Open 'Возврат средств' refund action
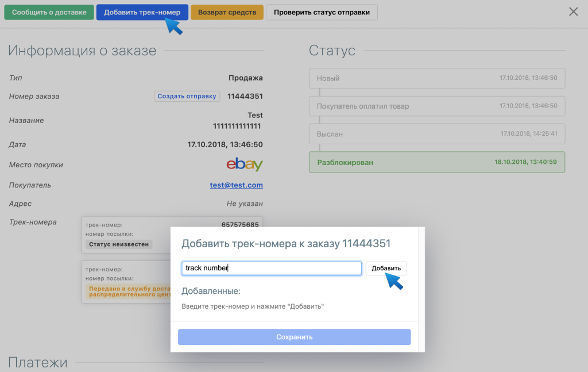 pyautogui.click(x=227, y=12)
